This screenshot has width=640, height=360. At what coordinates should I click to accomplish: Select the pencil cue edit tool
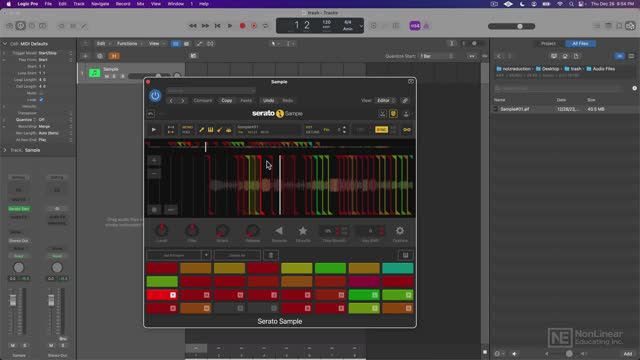pyautogui.click(x=201, y=130)
